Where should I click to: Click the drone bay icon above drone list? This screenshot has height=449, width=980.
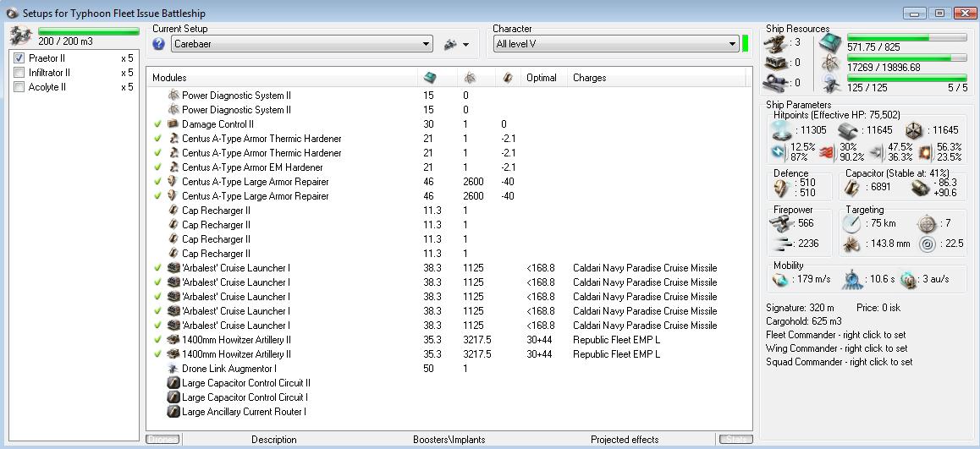click(x=21, y=36)
